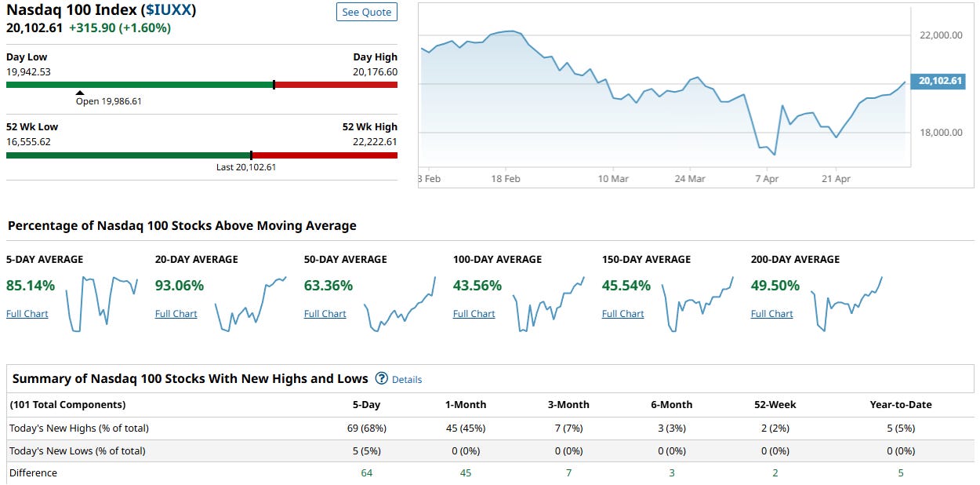Click the Open 19,986.61 triangle marker
This screenshot has width=980, height=485.
tap(80, 93)
